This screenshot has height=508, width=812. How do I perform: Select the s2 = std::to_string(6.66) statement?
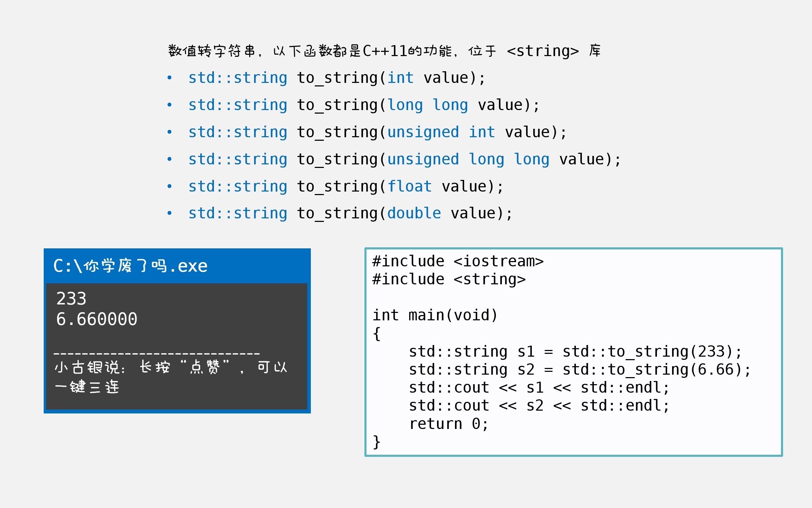point(580,369)
